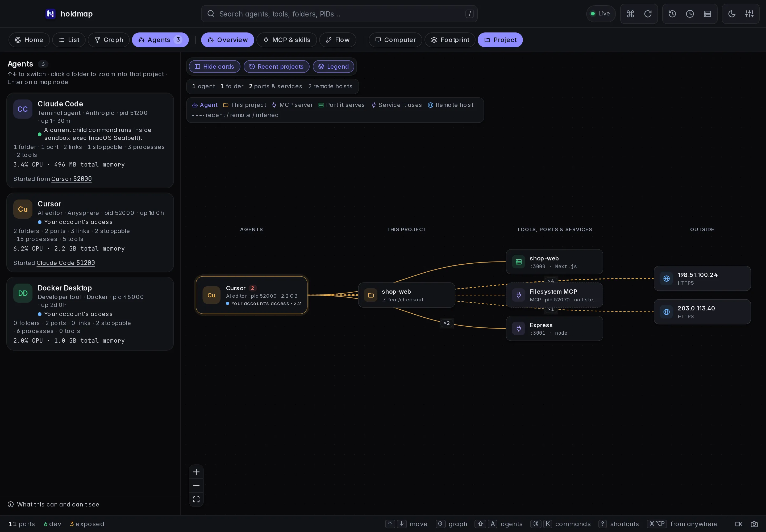Open the history icon with counterclockwise arrow

click(672, 14)
